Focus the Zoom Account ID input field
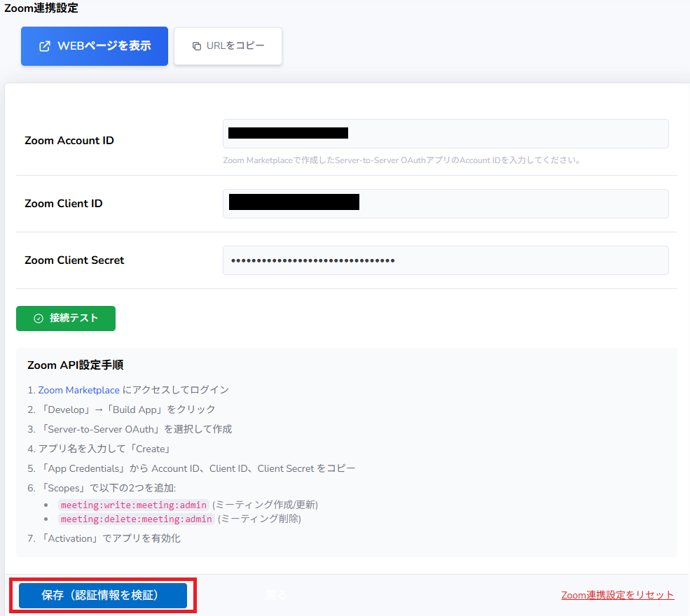690x616 pixels. click(x=504, y=134)
